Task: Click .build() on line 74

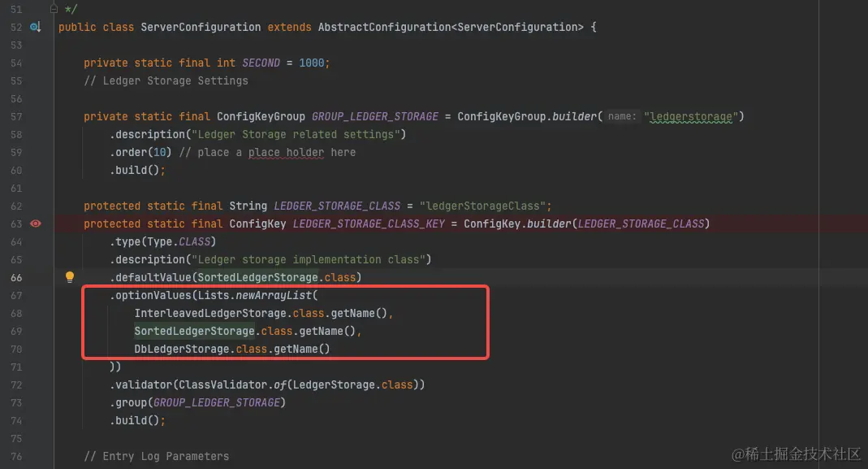Action: point(135,420)
